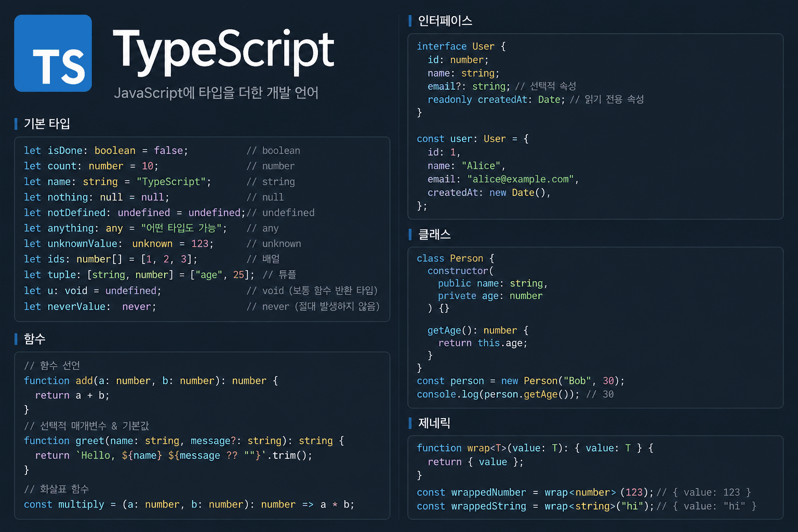Click the large "TypeScript" title text
This screenshot has height=532, width=798.
pos(223,52)
